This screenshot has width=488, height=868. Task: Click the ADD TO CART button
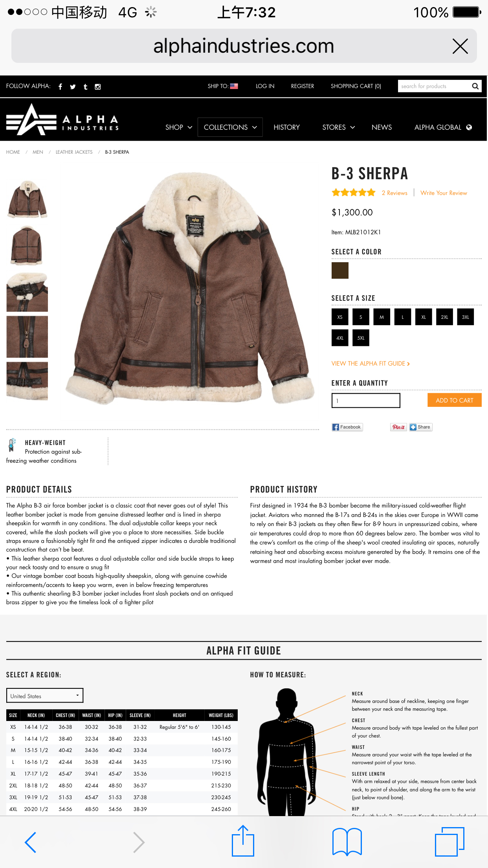pyautogui.click(x=455, y=400)
